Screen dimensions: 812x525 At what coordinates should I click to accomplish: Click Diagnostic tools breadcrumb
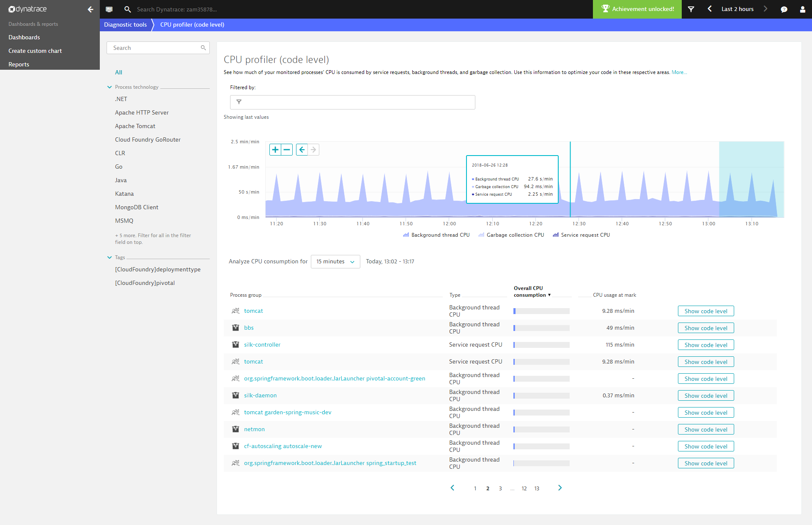pyautogui.click(x=126, y=25)
